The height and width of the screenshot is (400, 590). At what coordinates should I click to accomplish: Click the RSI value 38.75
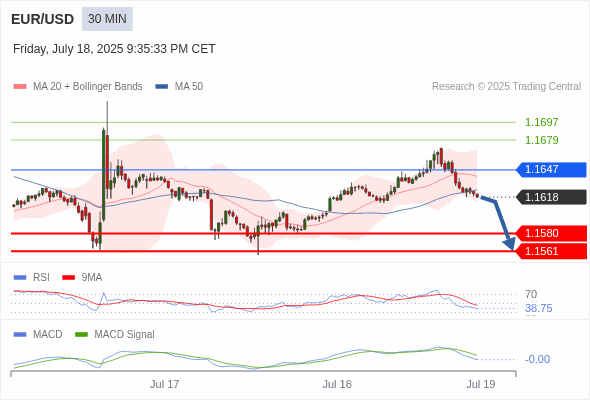[538, 309]
